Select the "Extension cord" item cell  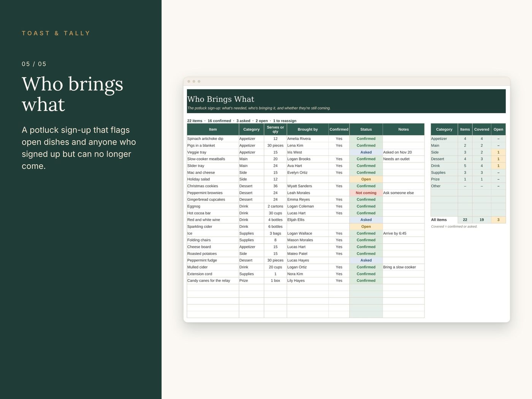[213, 274]
